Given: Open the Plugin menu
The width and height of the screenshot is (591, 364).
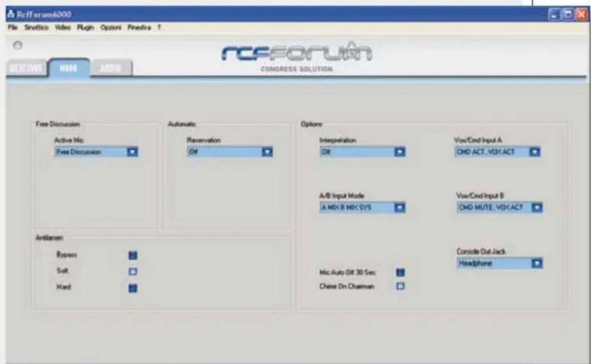Looking at the screenshot, I should pos(85,27).
